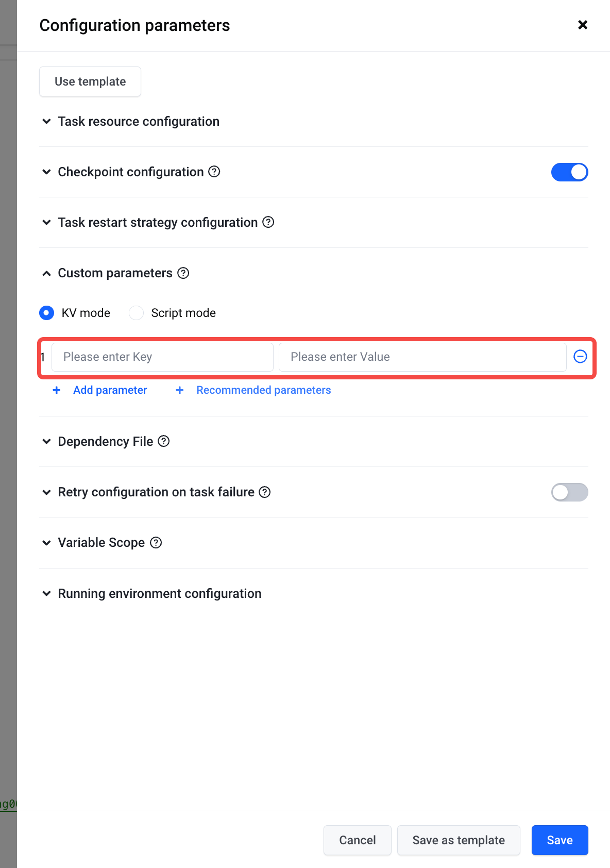This screenshot has height=868, width=610.
Task: Enable Retry configuration on task failure switch
Action: (570, 492)
